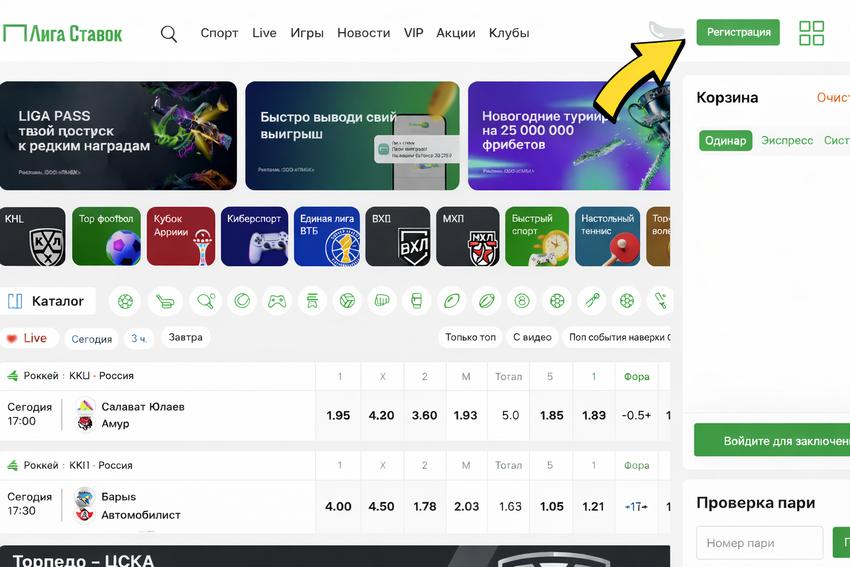Open the search magnifier icon
Viewport: 850px width, 567px height.
click(169, 34)
